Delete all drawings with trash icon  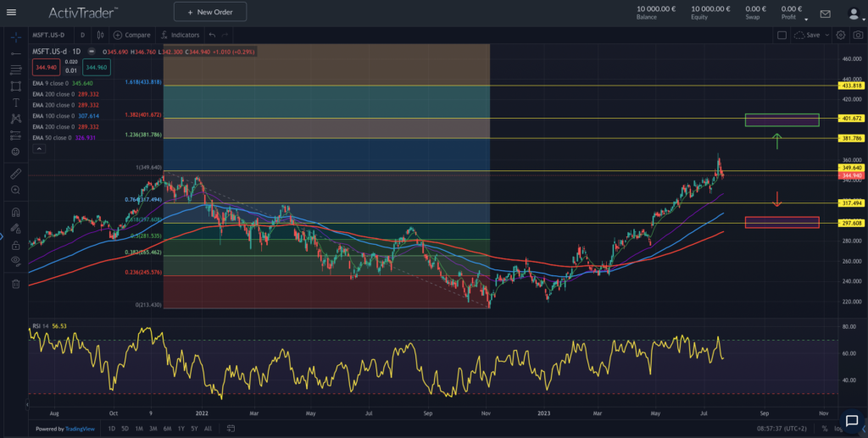pos(16,284)
